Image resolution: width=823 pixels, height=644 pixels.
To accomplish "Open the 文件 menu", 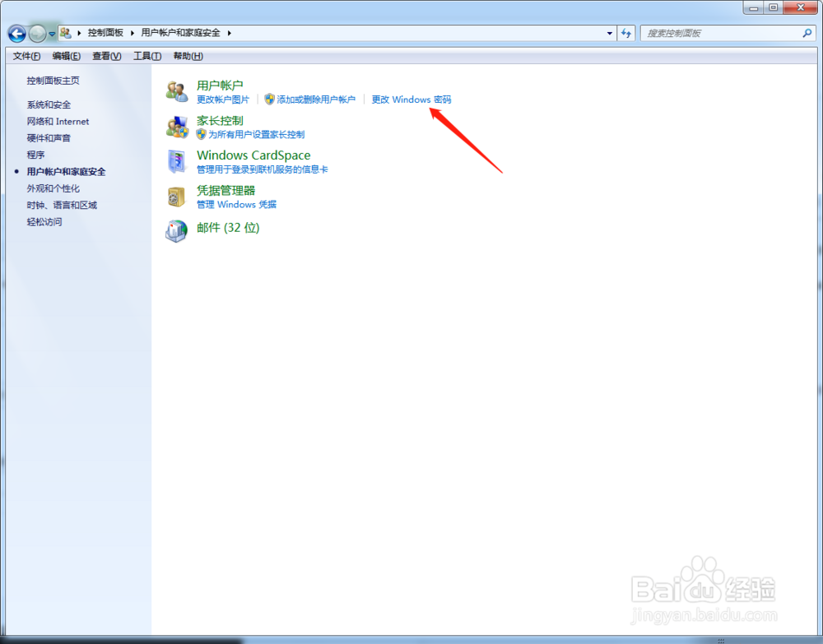I will 25,55.
